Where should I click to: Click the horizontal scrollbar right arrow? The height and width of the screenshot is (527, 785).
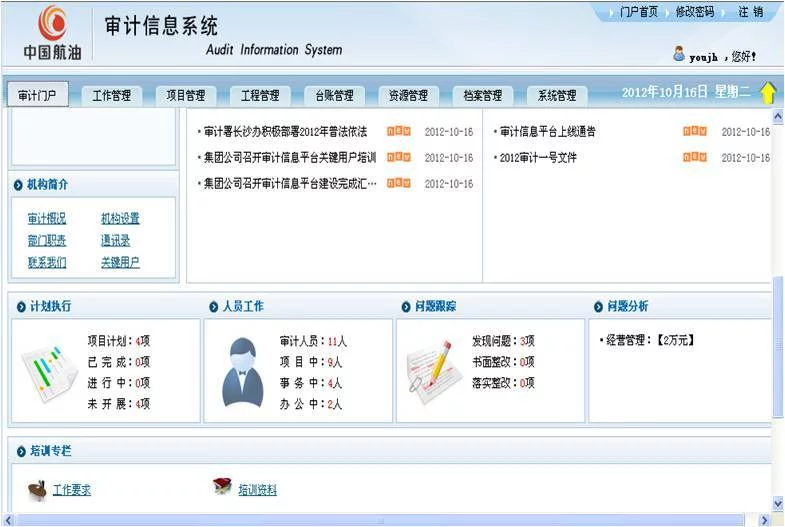click(764, 520)
